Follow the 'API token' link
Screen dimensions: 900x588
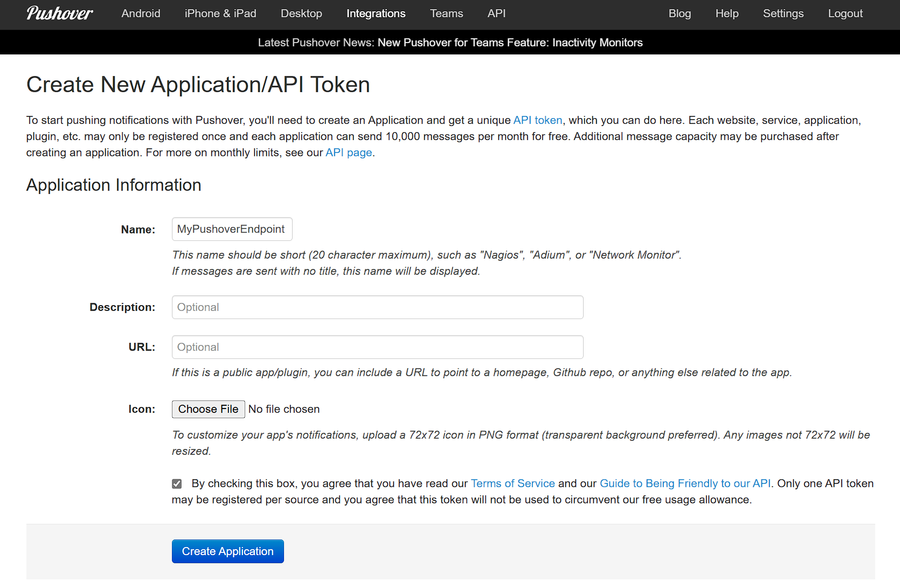click(537, 120)
